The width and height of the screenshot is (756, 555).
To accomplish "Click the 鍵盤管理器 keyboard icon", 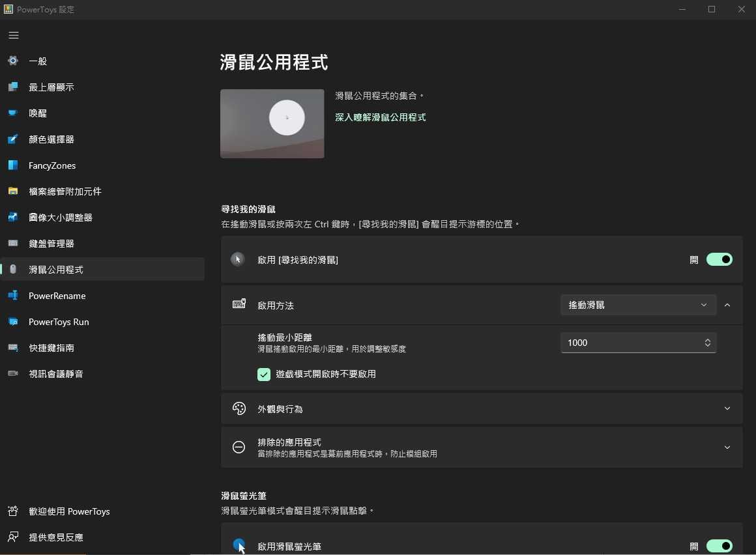I will (x=13, y=243).
